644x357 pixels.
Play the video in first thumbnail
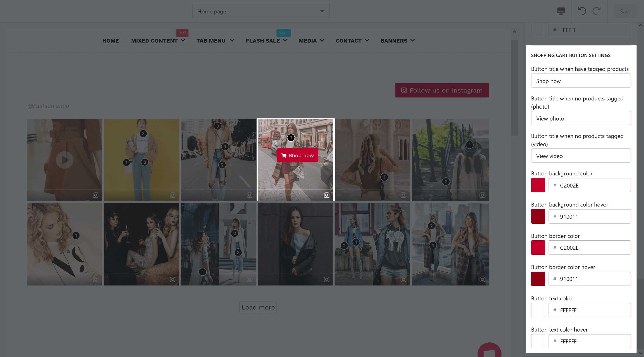coord(65,160)
